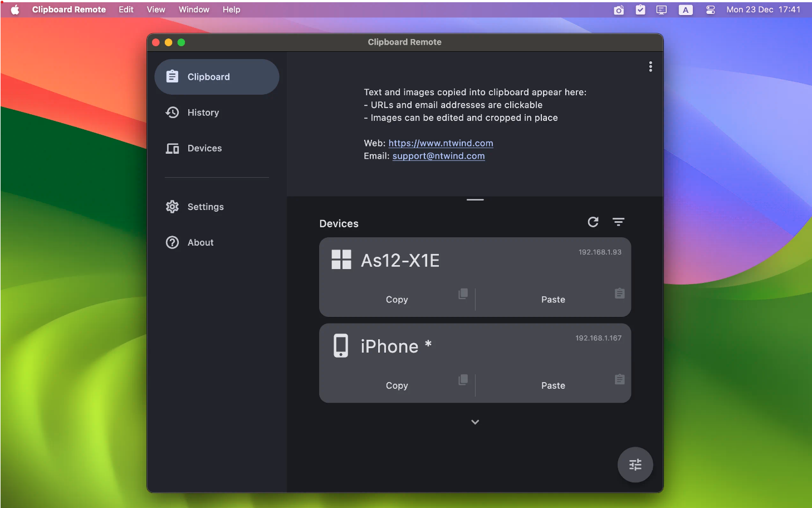
Task: Open the History section
Action: pos(217,113)
